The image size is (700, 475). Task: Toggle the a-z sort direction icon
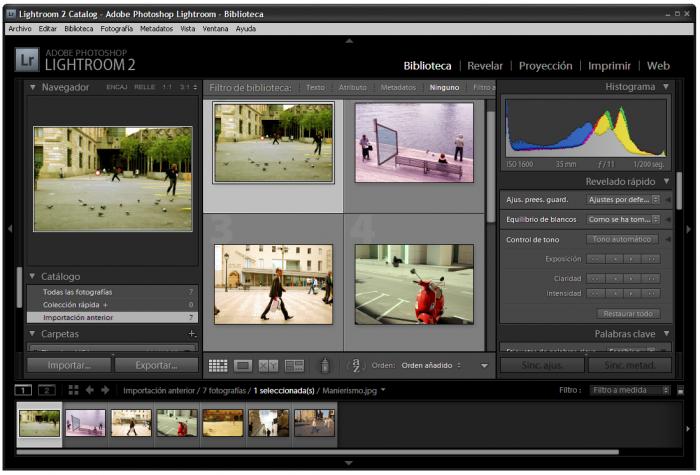(355, 366)
